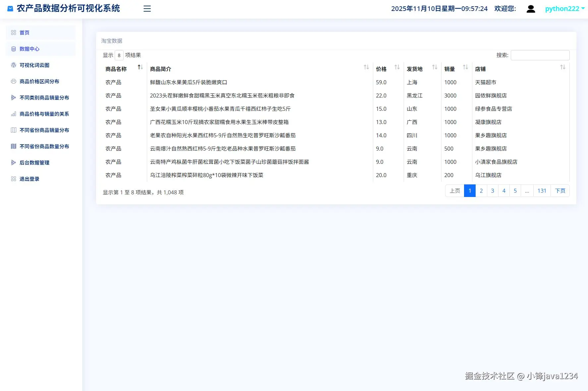Go to next page with 下页
The width and height of the screenshot is (588, 391).
560,191
